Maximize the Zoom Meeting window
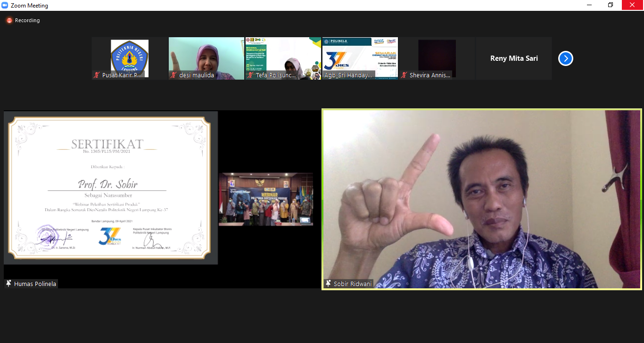This screenshot has width=644, height=343. 610,5
